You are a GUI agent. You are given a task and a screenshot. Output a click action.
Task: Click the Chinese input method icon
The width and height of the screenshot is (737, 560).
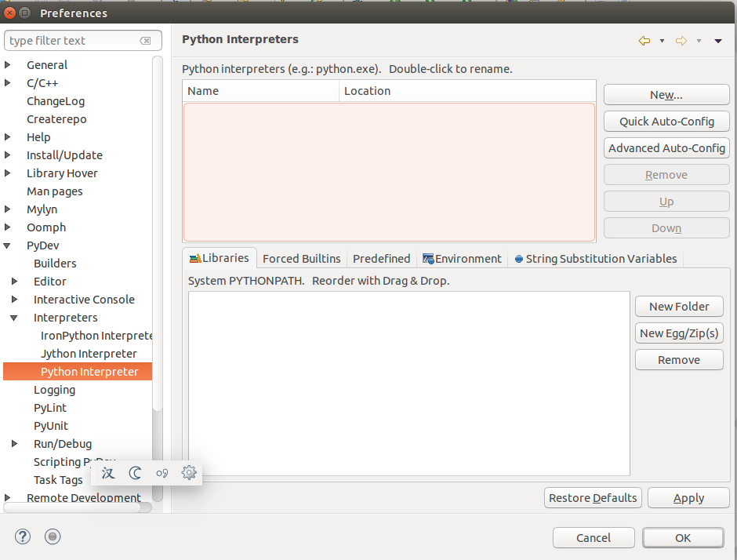click(108, 473)
